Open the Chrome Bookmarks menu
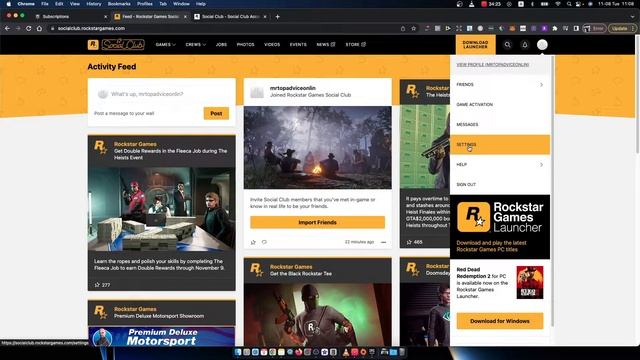Screen dimensions: 640x360 (x=119, y=4)
